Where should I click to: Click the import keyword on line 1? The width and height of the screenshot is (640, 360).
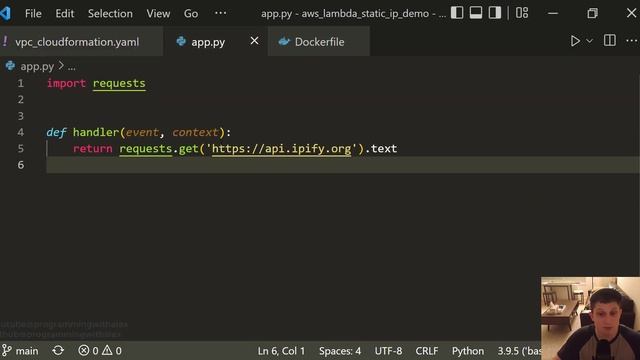pyautogui.click(x=66, y=83)
